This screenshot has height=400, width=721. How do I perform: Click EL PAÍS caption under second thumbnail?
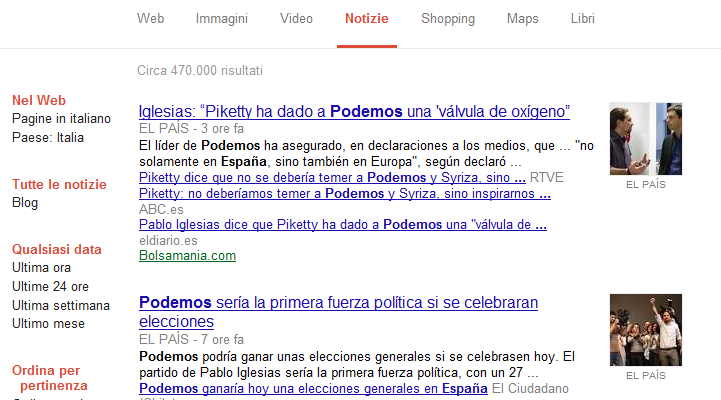point(646,376)
